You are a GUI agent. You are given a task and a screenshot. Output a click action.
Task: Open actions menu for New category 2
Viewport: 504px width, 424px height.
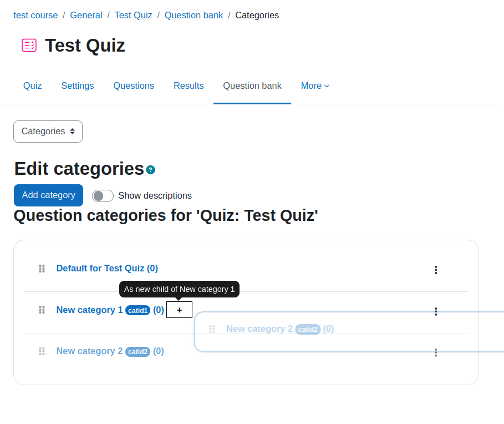click(436, 352)
